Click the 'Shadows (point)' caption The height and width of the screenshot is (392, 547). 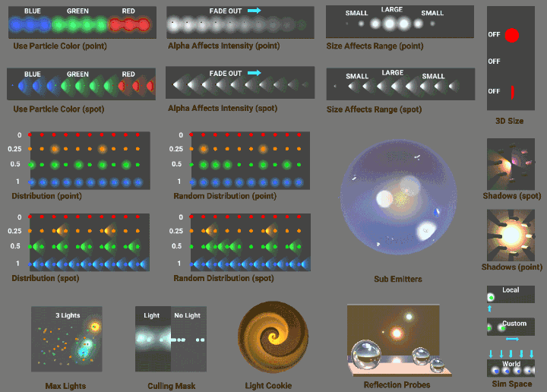[512, 267]
